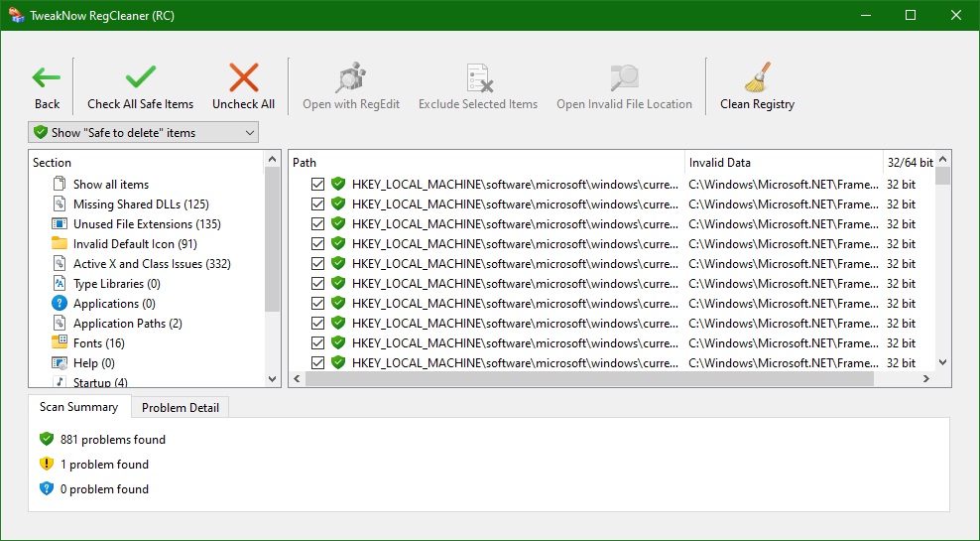Select the last visible HKEY_LOCAL_MACHINE row path
The height and width of the screenshot is (541, 980).
[x=515, y=362]
